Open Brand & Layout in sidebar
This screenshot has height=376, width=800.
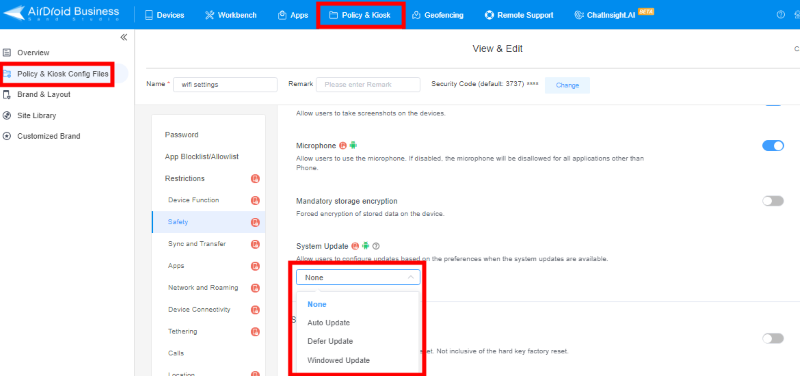(44, 94)
